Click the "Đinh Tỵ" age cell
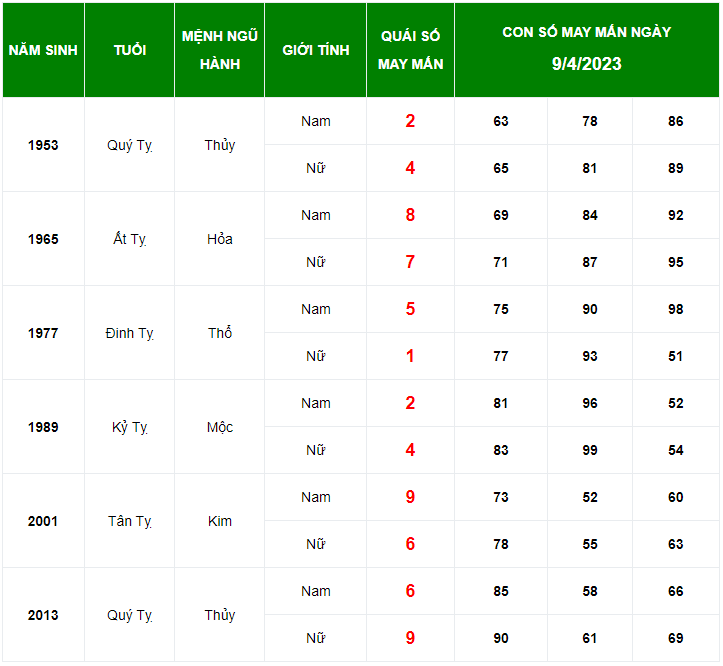The width and height of the screenshot is (723, 666). coord(130,333)
